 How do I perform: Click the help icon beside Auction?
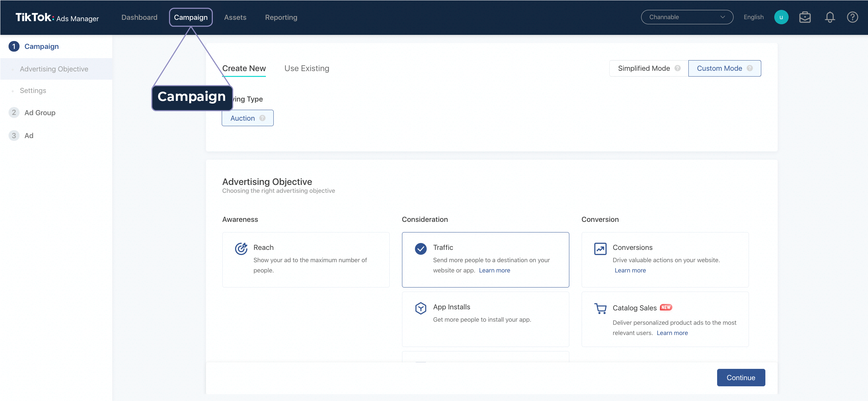[262, 118]
